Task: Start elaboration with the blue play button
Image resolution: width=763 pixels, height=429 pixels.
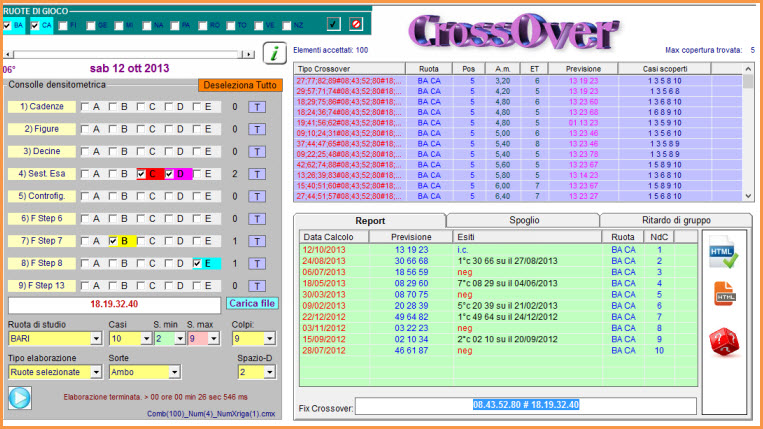Action: coord(20,398)
